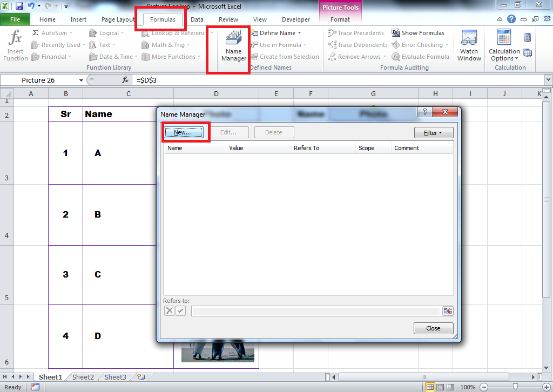Click the Remove Arrows icon
This screenshot has height=392, width=553.
pos(353,57)
